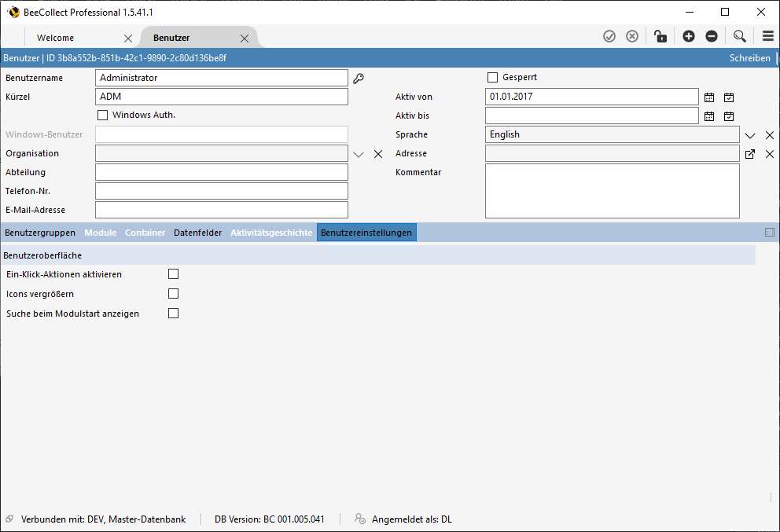Enable the Gesperrt checkbox
This screenshot has height=532, width=780.
(493, 77)
